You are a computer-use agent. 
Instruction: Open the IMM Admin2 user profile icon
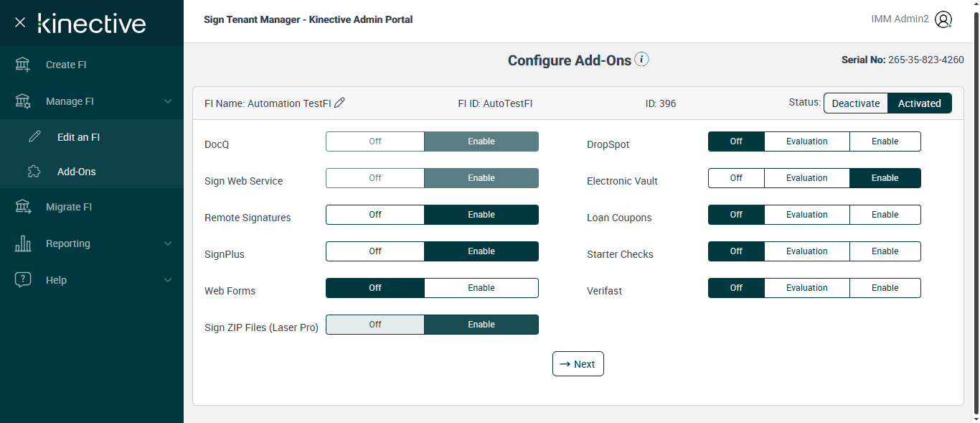(943, 20)
